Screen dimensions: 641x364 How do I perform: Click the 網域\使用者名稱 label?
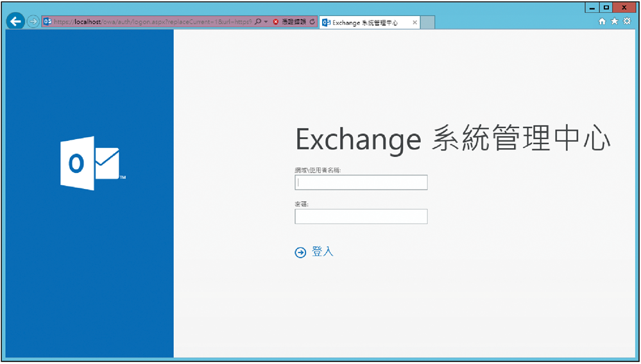318,170
